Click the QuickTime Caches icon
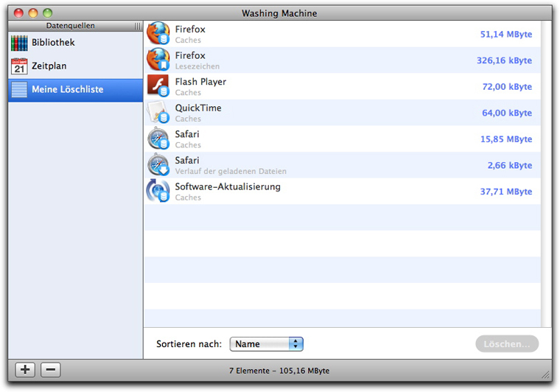This screenshot has width=560, height=392. click(158, 112)
